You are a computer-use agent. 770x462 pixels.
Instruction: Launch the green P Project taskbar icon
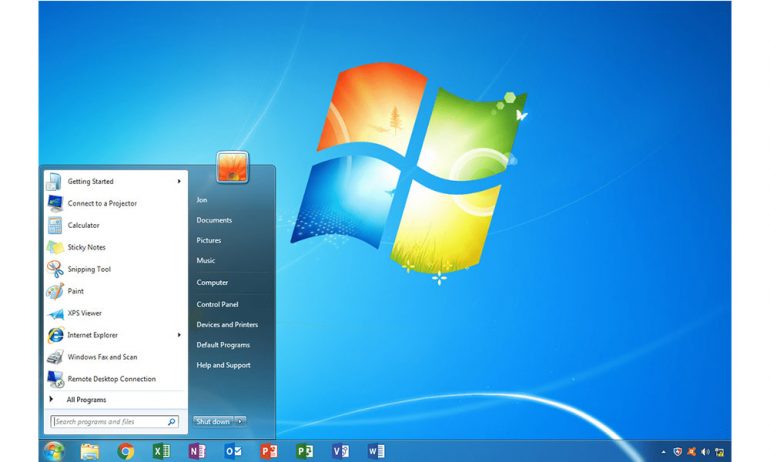pyautogui.click(x=304, y=451)
